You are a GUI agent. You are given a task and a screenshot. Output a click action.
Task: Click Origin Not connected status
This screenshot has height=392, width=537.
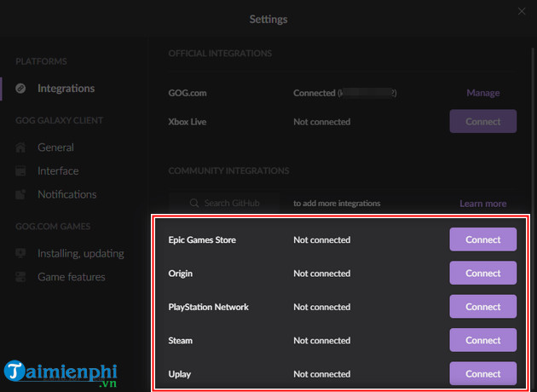click(x=321, y=274)
